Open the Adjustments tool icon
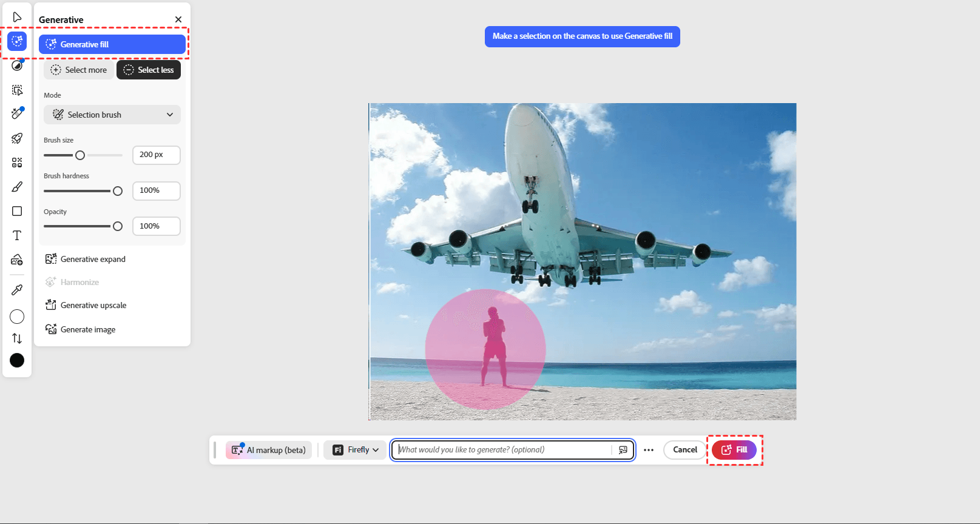 pos(17,65)
